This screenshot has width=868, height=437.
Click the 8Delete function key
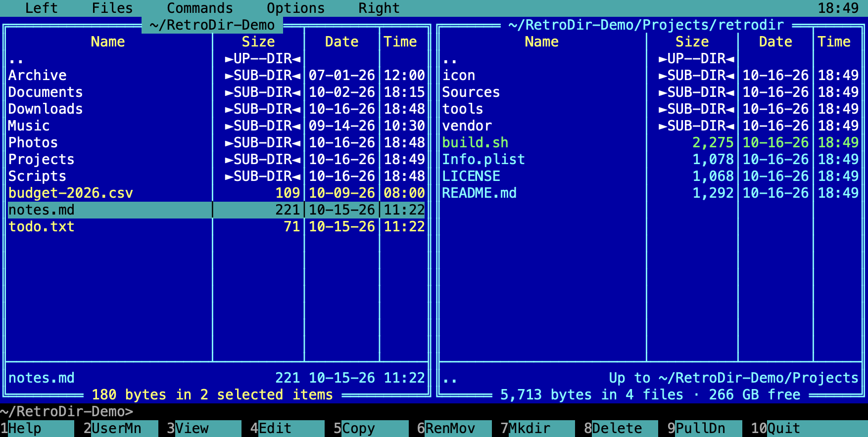tap(621, 428)
